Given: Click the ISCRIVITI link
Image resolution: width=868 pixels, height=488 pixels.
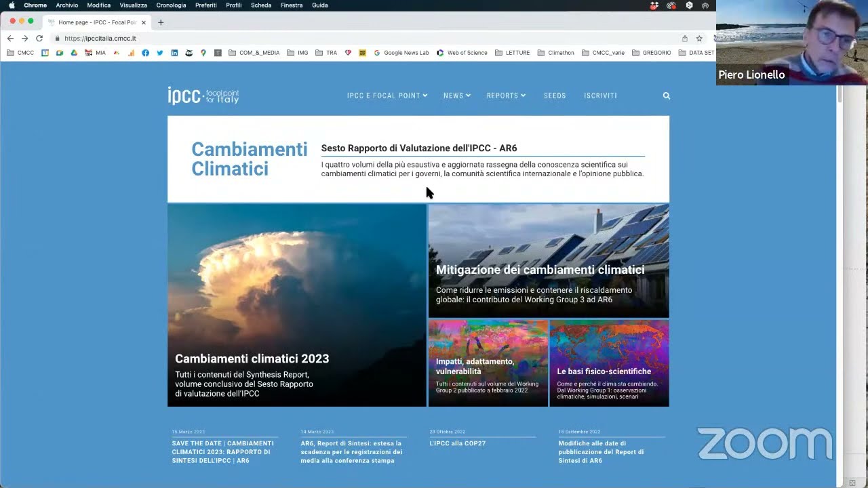Looking at the screenshot, I should [601, 96].
